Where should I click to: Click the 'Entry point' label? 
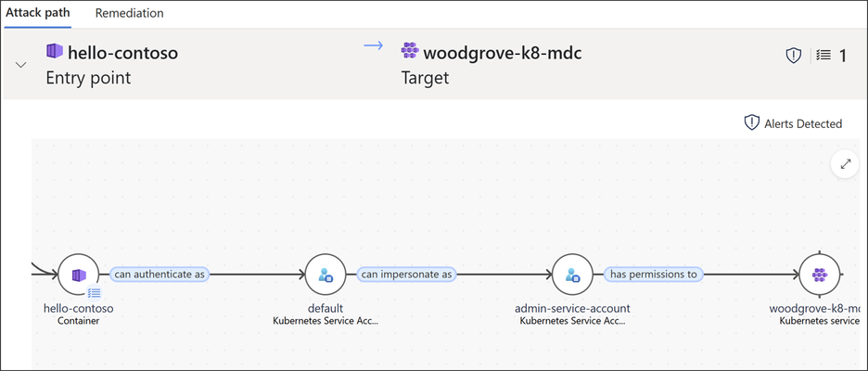(x=88, y=78)
